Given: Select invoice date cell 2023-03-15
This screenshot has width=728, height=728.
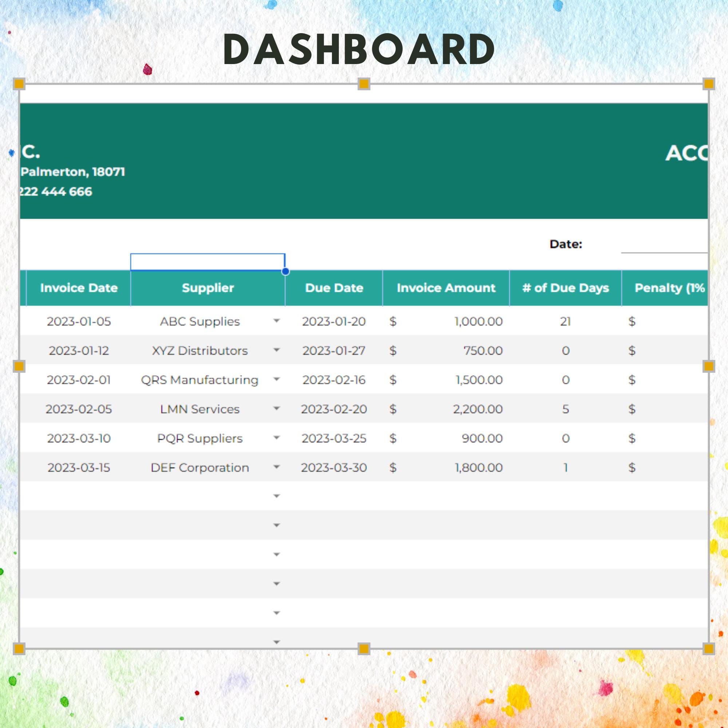Looking at the screenshot, I should coord(79,468).
